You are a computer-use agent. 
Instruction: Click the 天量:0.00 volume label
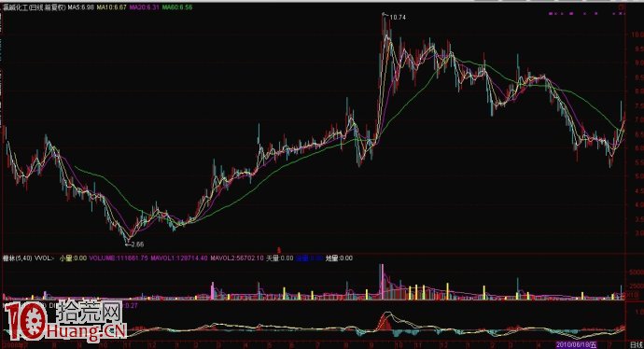click(280, 258)
